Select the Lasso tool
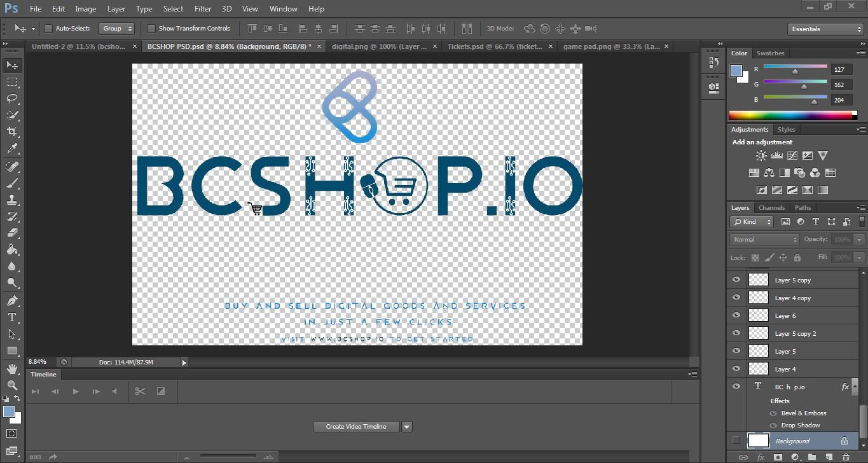868x463 pixels. pyautogui.click(x=12, y=99)
